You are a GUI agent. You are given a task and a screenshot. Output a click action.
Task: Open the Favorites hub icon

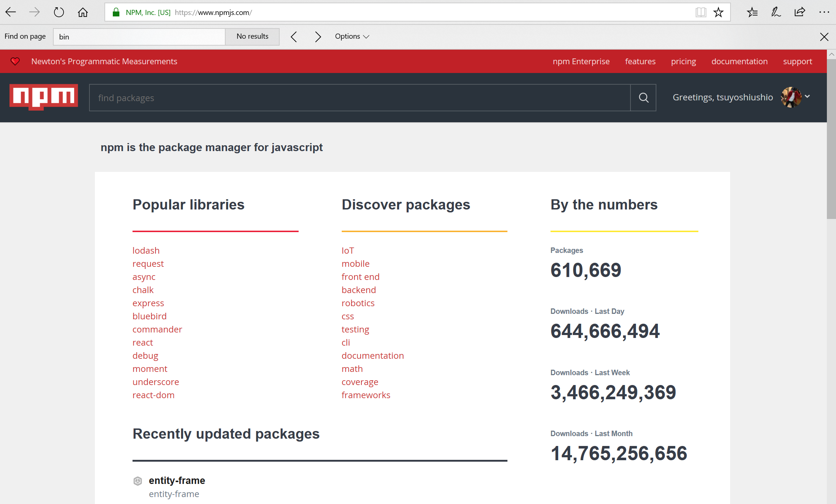(752, 12)
